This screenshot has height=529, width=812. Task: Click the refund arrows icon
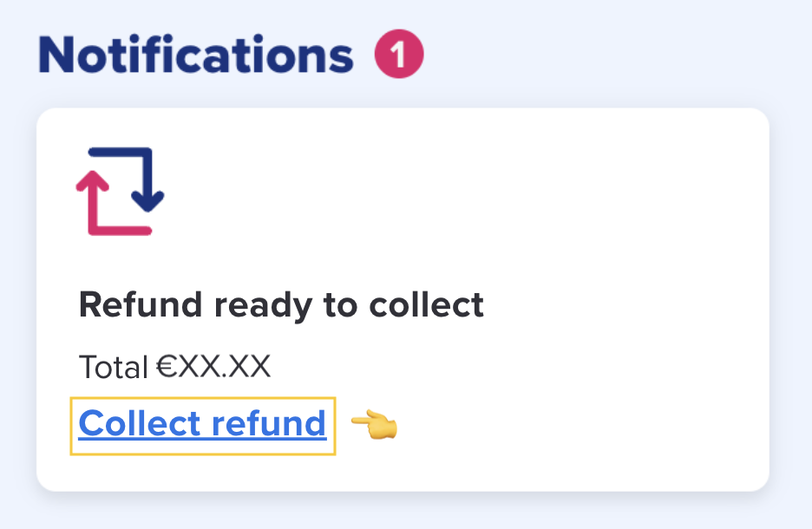(x=120, y=192)
